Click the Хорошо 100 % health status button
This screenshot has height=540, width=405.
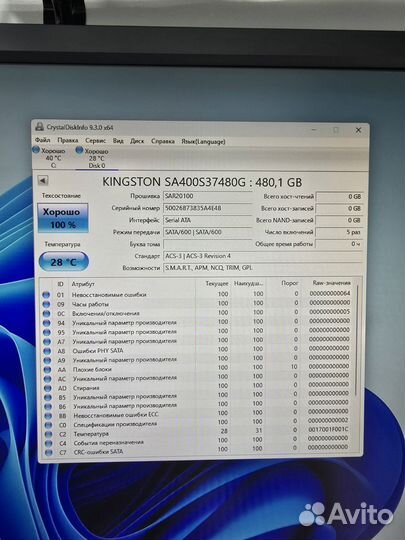(x=62, y=218)
